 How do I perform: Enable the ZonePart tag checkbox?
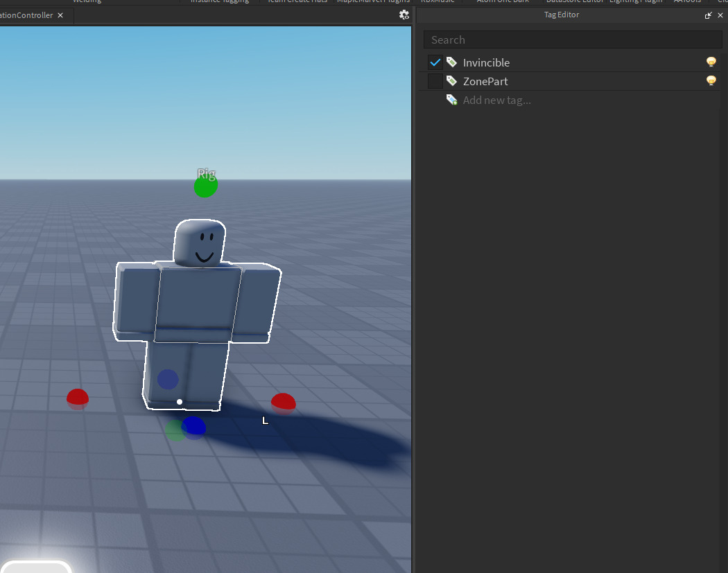pyautogui.click(x=435, y=81)
